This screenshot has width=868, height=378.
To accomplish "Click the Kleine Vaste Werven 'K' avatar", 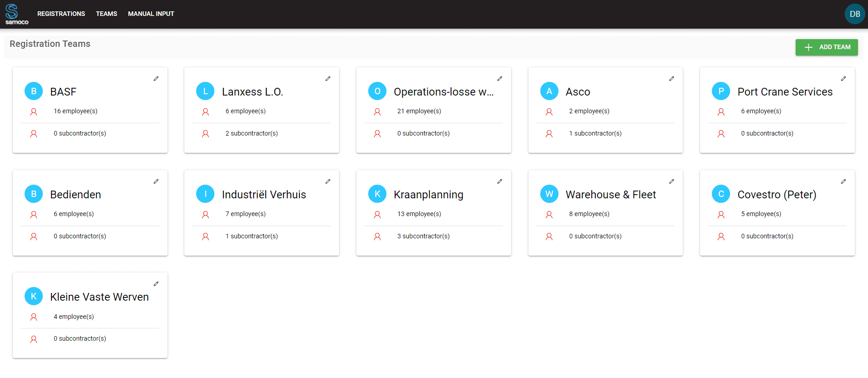I will click(34, 297).
